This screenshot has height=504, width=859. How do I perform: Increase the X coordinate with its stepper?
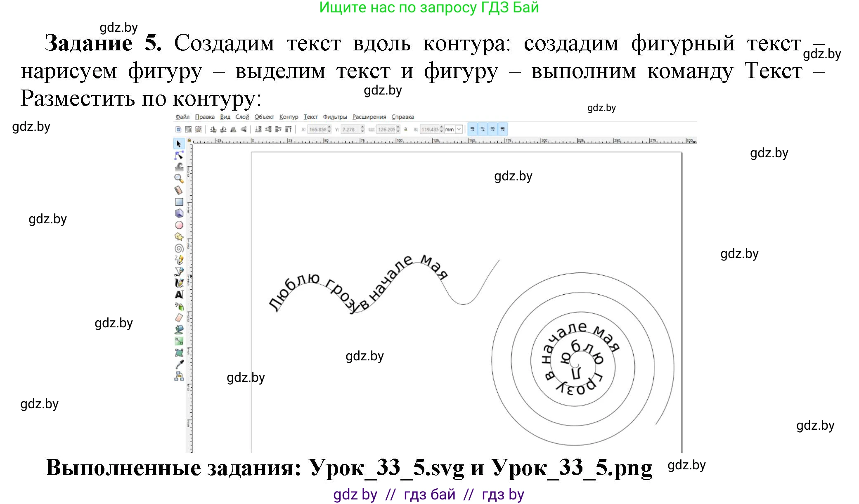[329, 127]
